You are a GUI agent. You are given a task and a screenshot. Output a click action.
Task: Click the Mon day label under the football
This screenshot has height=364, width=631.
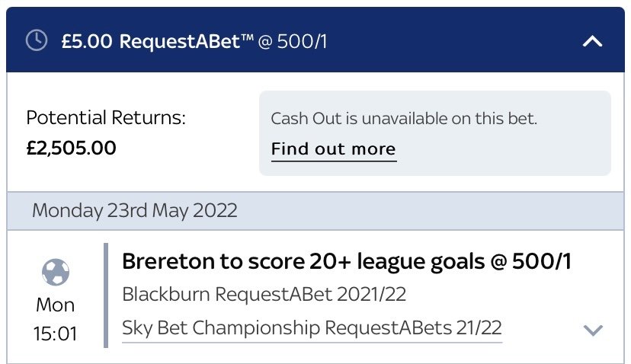click(56, 305)
